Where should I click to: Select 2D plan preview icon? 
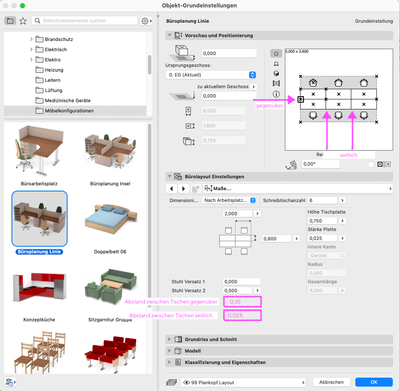pos(276,53)
